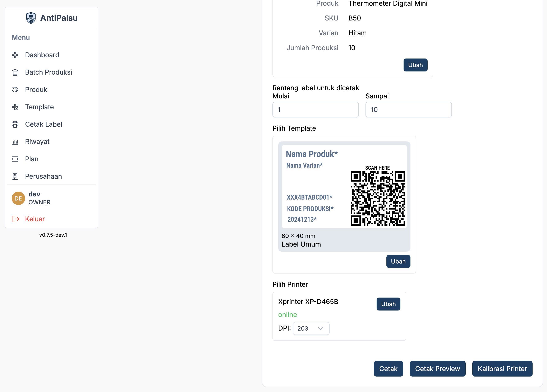Go to the Perusahaan menu item
The width and height of the screenshot is (547, 392).
point(43,177)
